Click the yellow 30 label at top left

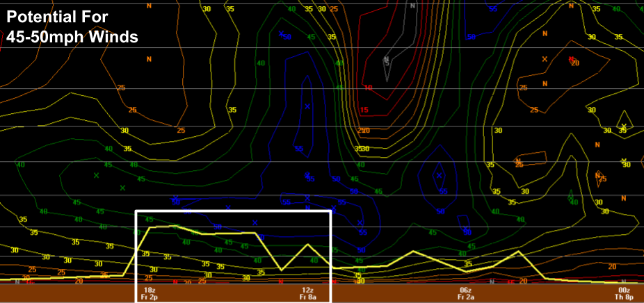[x=207, y=9]
